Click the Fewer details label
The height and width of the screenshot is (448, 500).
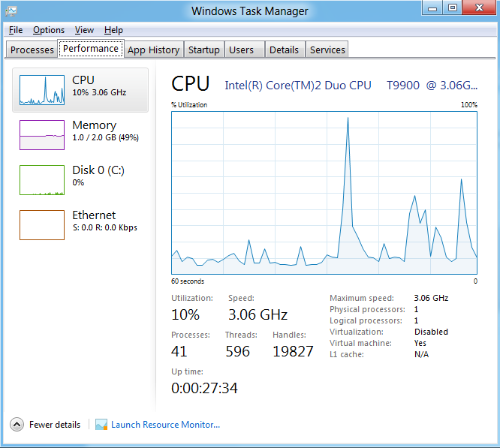[55, 425]
